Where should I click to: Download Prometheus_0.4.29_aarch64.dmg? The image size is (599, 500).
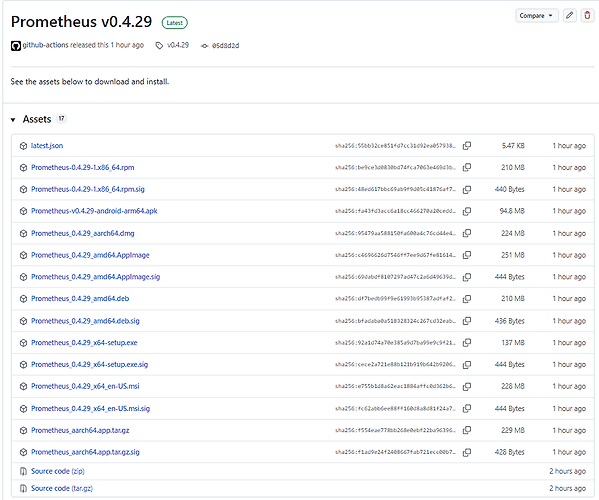point(83,233)
